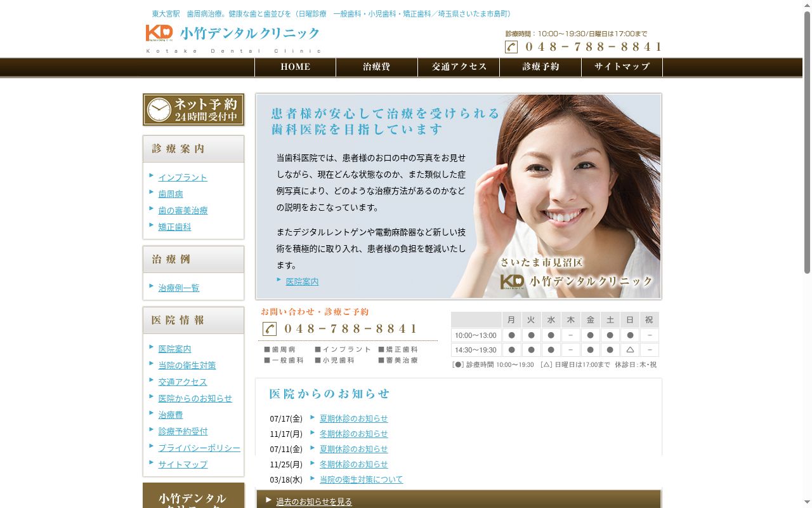Click 過去のお知らせを見る
Viewport: 812px width, 508px height.
pyautogui.click(x=314, y=502)
